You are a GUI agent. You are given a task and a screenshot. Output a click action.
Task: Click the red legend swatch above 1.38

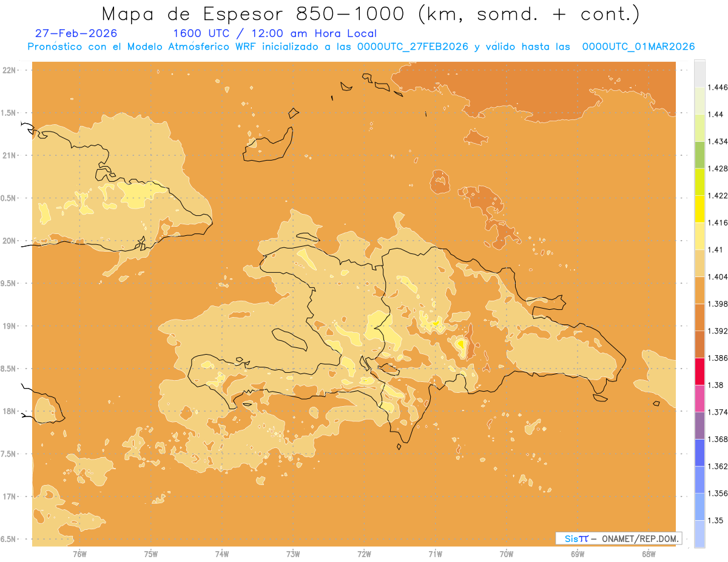(x=699, y=371)
